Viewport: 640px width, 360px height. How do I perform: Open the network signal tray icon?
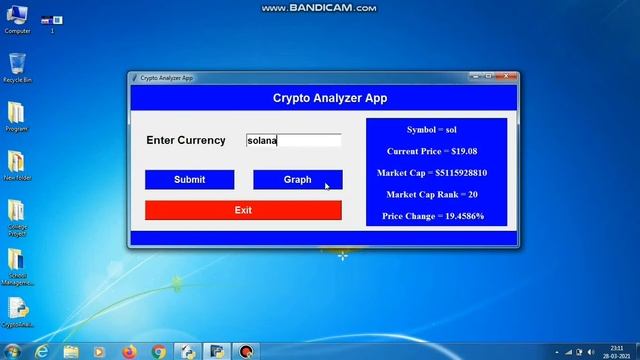point(569,352)
